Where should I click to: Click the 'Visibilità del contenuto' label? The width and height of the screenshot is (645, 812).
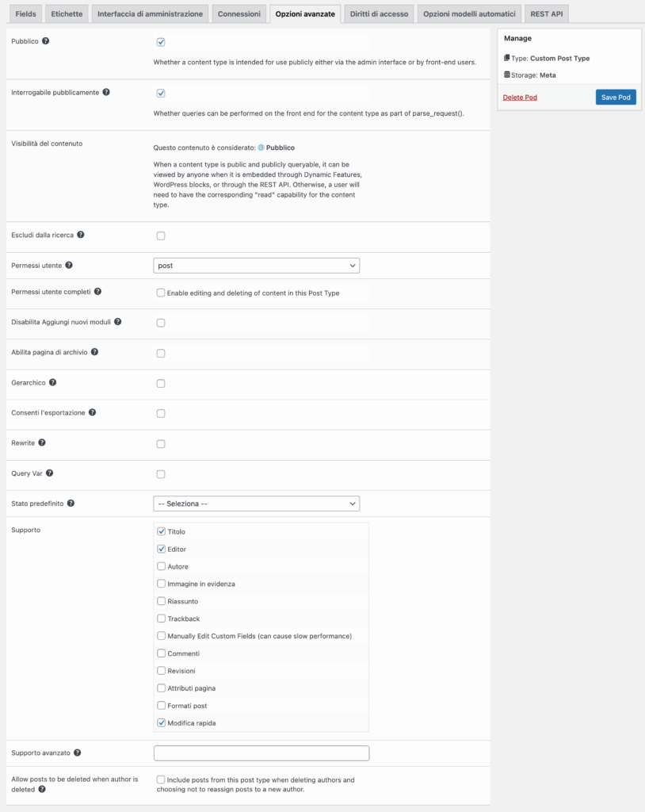47,144
